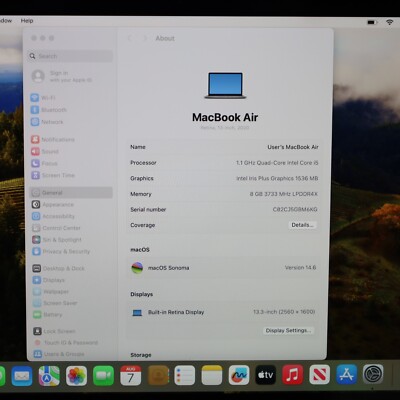Select Network in the sidebar
This screenshot has height=400, width=400.
[x=47, y=122]
